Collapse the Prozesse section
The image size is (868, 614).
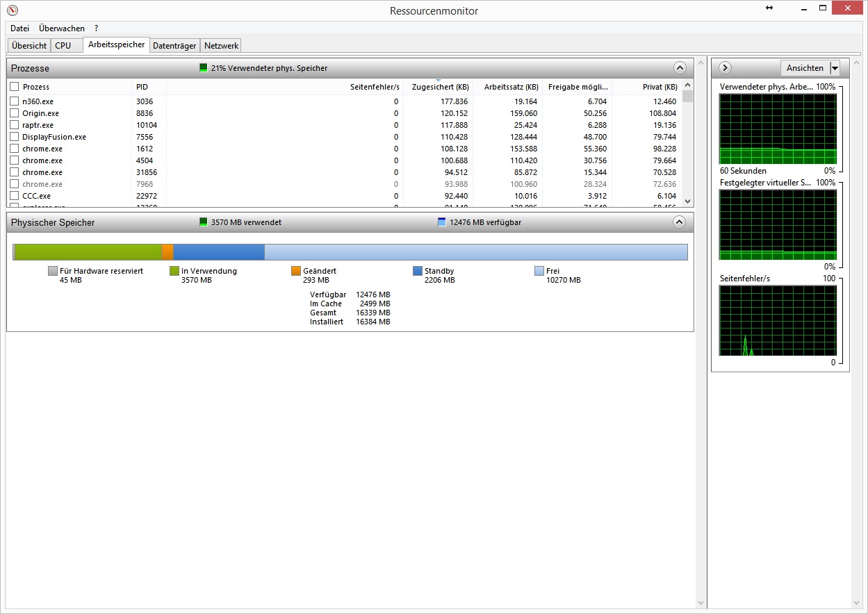click(680, 68)
